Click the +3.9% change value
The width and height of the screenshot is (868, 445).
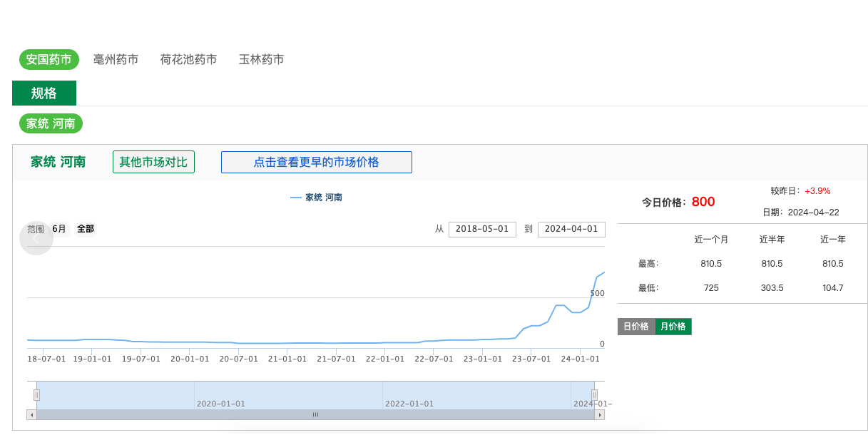[x=817, y=191]
